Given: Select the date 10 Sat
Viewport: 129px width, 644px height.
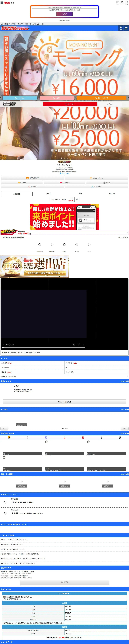Looking at the screenshot, I should coord(46,437).
